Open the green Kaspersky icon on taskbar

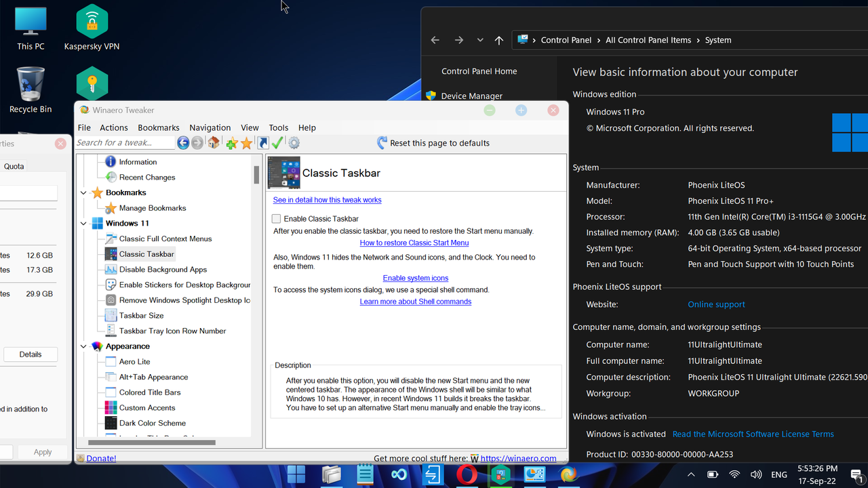point(500,474)
